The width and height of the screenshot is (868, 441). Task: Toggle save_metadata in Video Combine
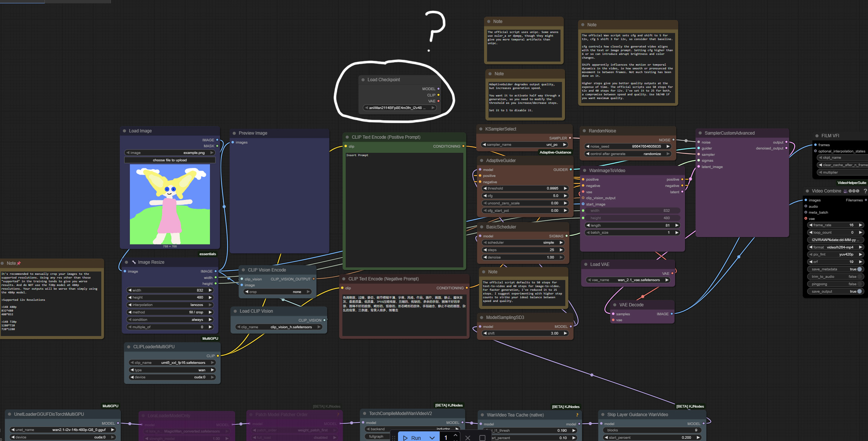click(x=835, y=269)
